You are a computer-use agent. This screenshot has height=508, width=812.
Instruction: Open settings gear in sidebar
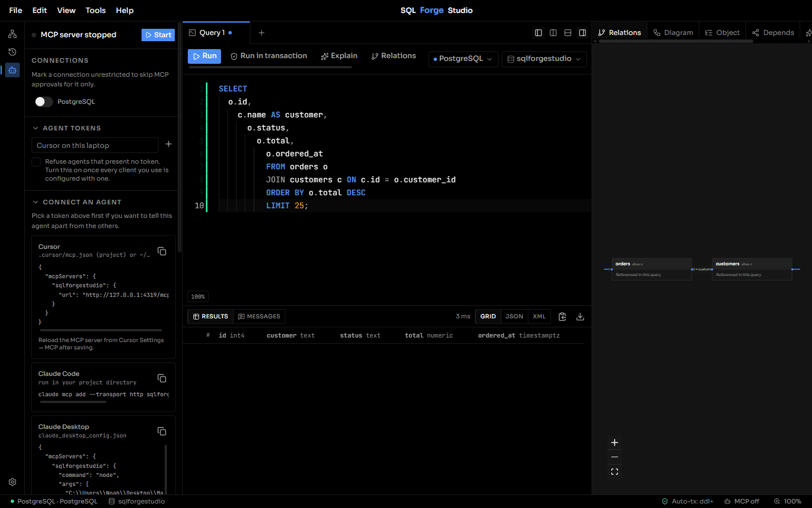(12, 482)
